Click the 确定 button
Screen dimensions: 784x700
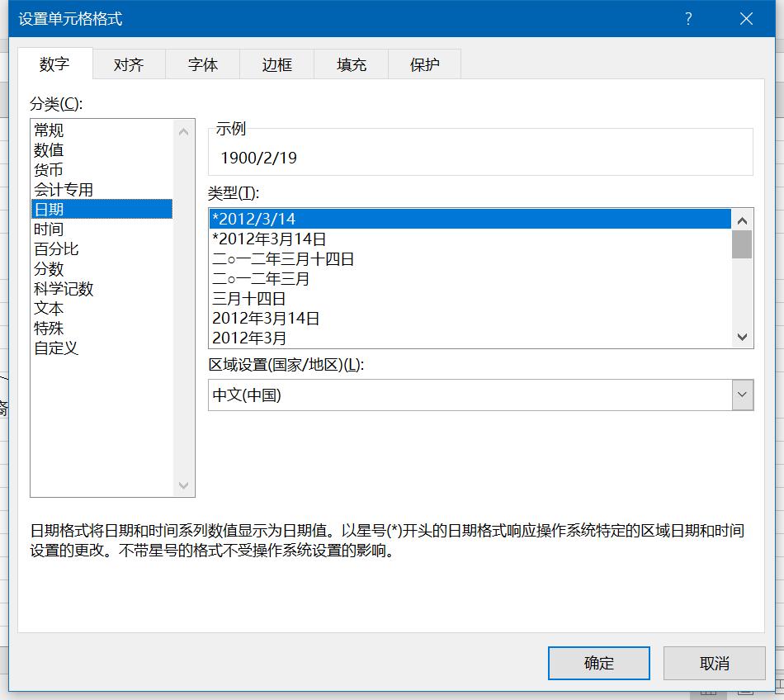click(598, 663)
